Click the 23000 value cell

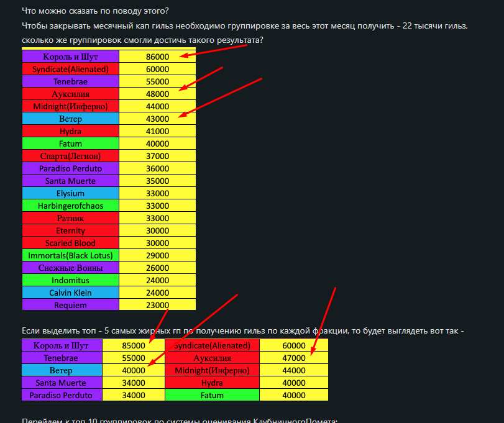[157, 305]
